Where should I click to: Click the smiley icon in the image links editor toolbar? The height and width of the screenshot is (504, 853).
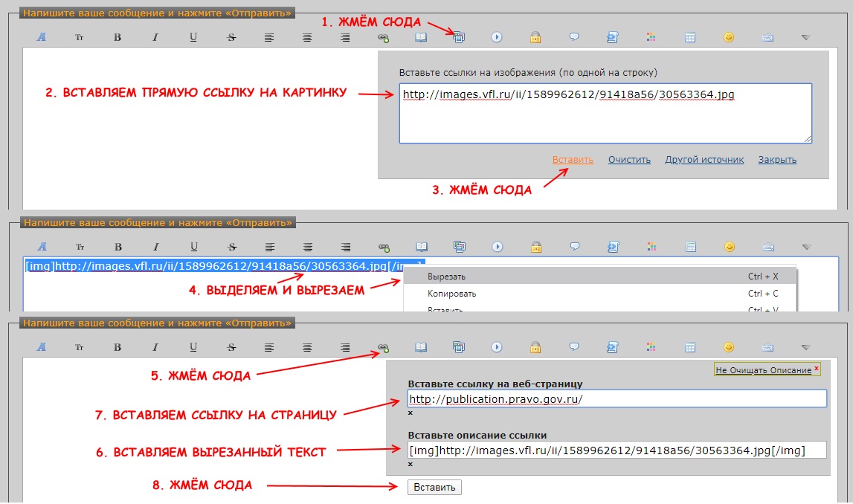pos(728,37)
